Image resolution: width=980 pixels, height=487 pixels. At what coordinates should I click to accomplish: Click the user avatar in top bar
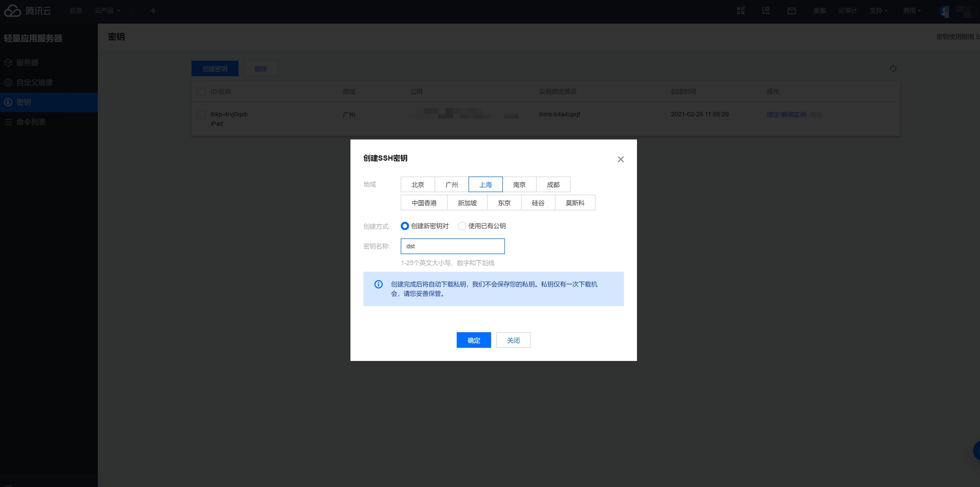click(945, 11)
